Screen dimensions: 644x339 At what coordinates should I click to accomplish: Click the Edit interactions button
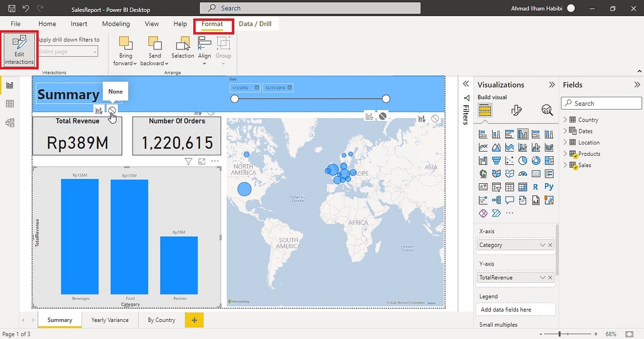pos(19,50)
